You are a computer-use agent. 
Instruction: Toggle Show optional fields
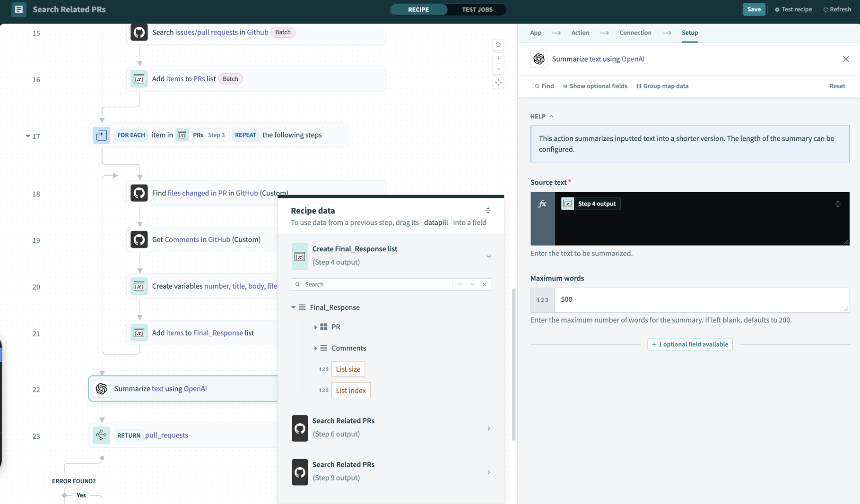click(x=595, y=86)
